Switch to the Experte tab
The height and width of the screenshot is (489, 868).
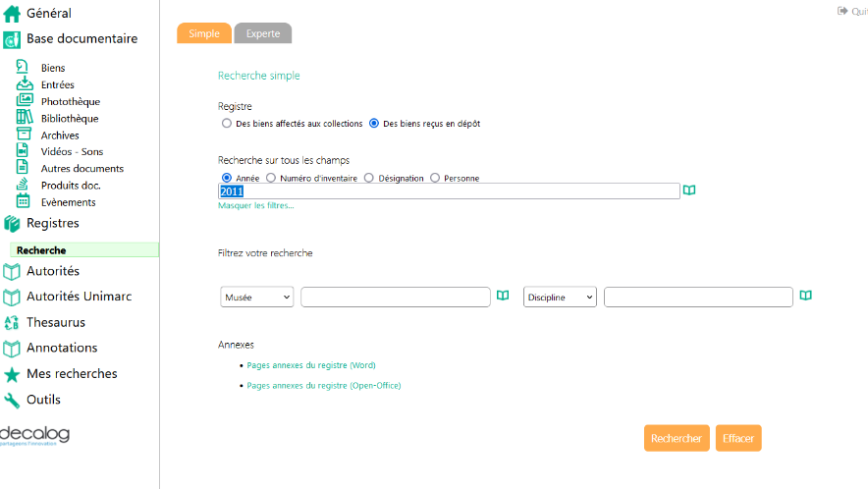click(263, 33)
